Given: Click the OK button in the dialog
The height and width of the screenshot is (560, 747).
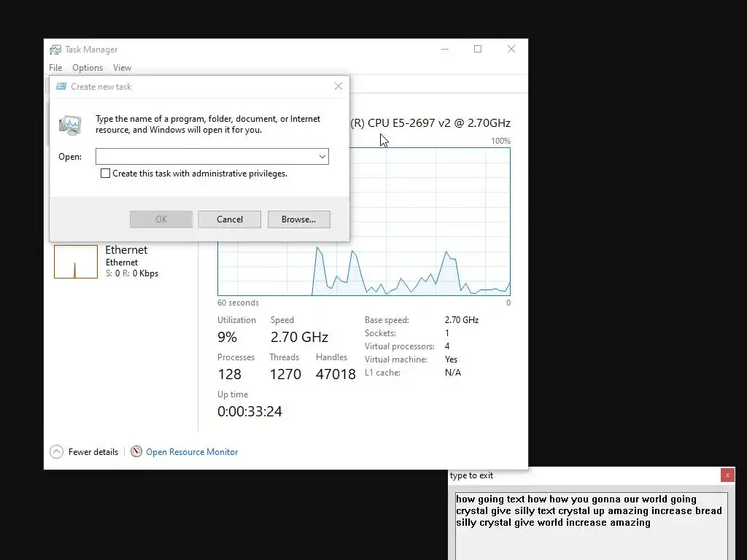Looking at the screenshot, I should [x=161, y=219].
